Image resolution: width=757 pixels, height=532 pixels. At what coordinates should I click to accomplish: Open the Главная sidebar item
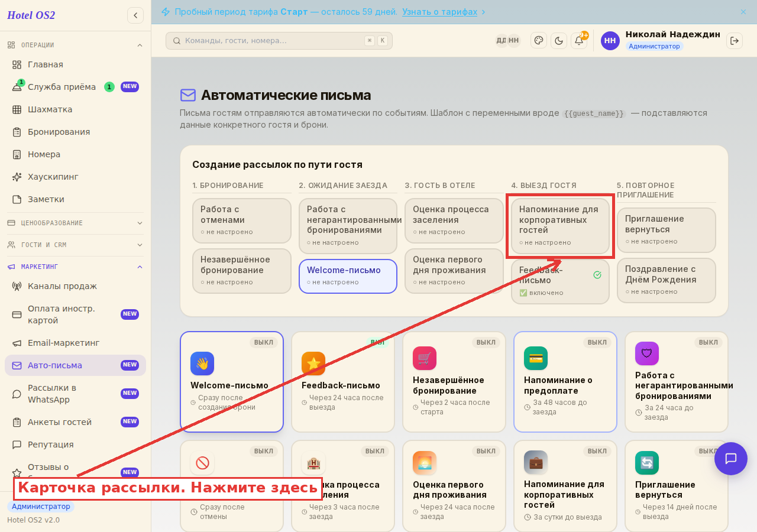pos(75,64)
